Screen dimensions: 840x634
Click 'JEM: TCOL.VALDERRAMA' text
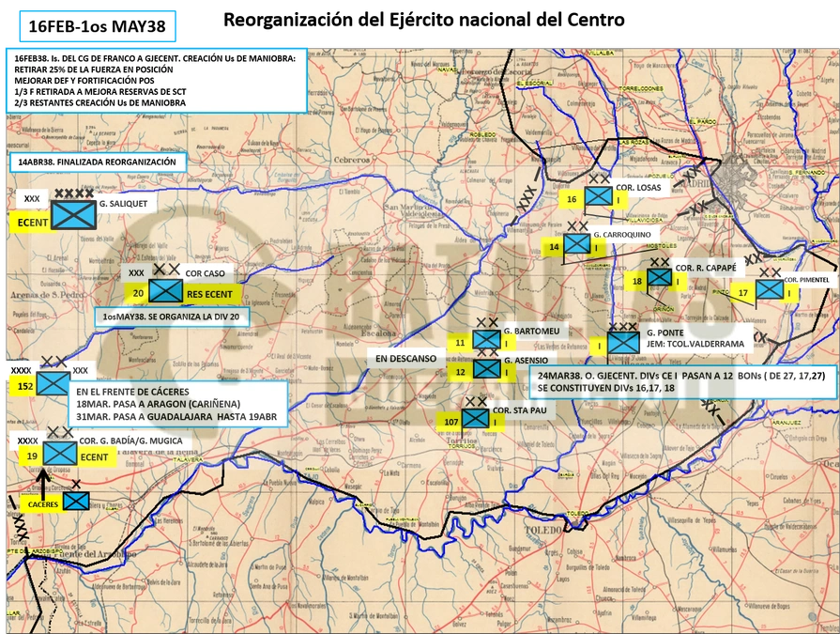(x=695, y=344)
